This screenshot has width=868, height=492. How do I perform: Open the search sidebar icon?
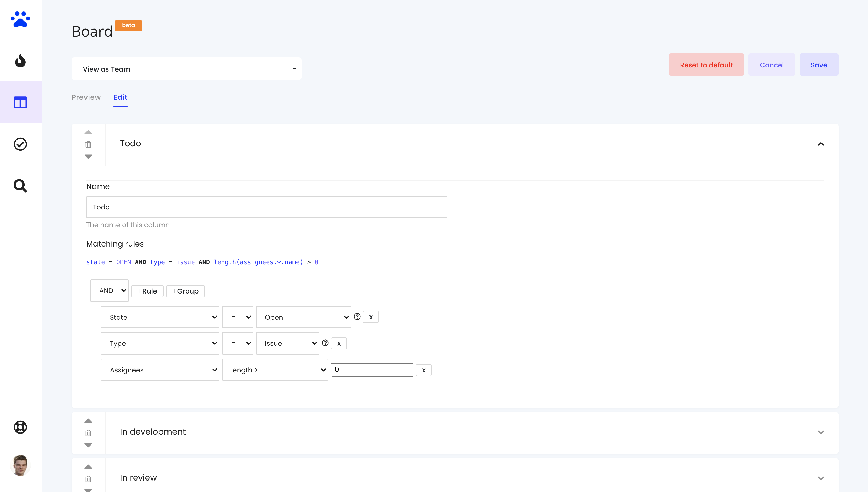tap(20, 186)
